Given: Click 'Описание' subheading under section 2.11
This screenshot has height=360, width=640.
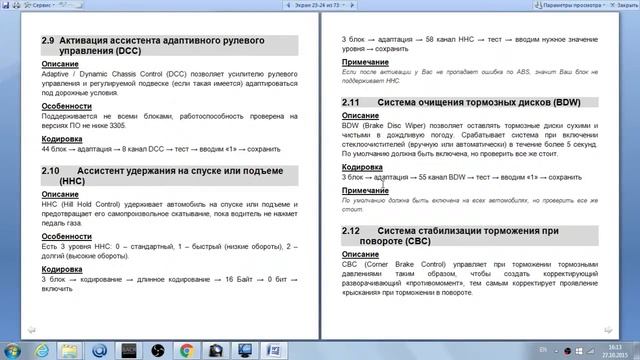Looking at the screenshot, I should click(x=360, y=116).
